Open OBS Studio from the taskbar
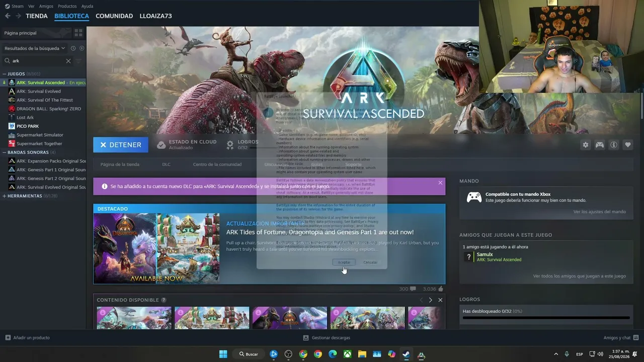The width and height of the screenshot is (644, 362). [288, 354]
